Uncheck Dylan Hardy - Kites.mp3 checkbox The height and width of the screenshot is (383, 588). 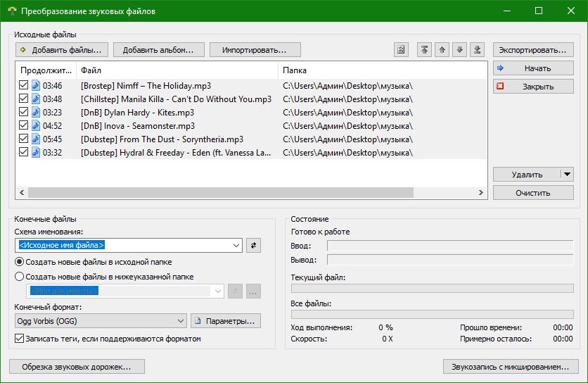pyautogui.click(x=23, y=112)
